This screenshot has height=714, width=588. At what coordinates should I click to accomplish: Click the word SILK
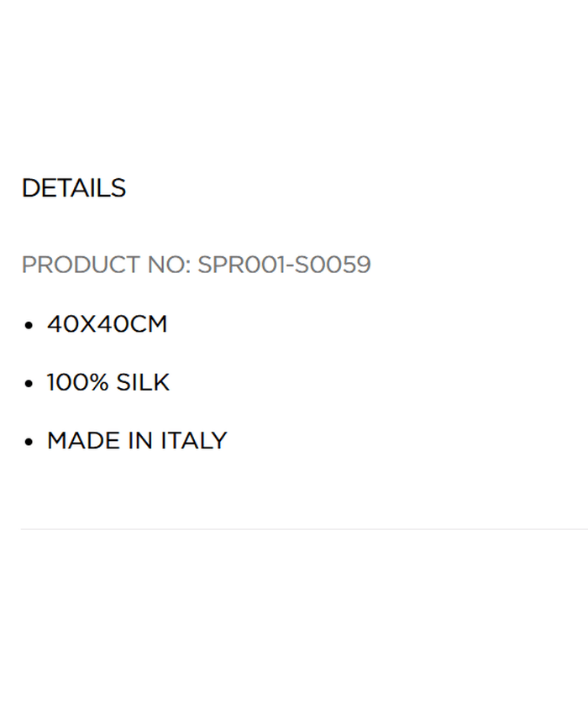143,383
